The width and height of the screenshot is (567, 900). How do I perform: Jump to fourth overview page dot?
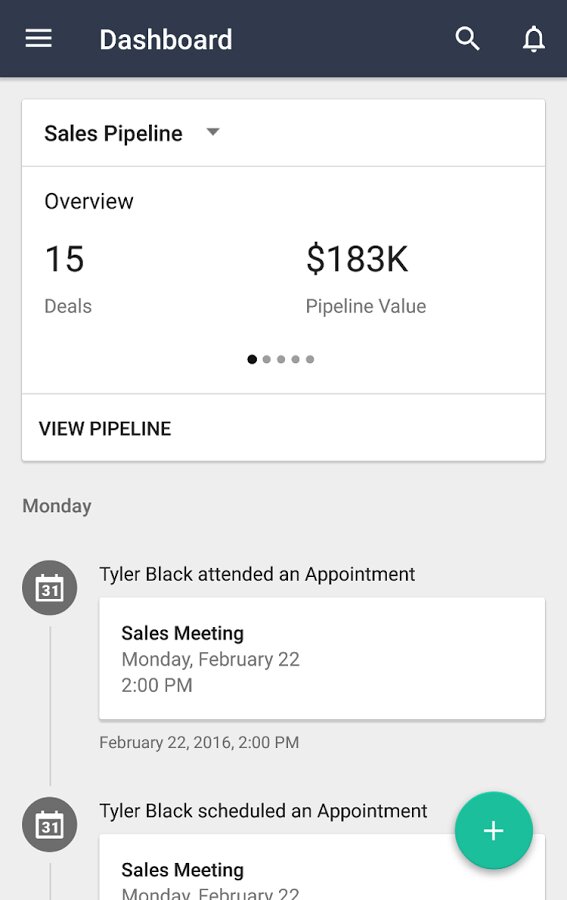(x=295, y=359)
